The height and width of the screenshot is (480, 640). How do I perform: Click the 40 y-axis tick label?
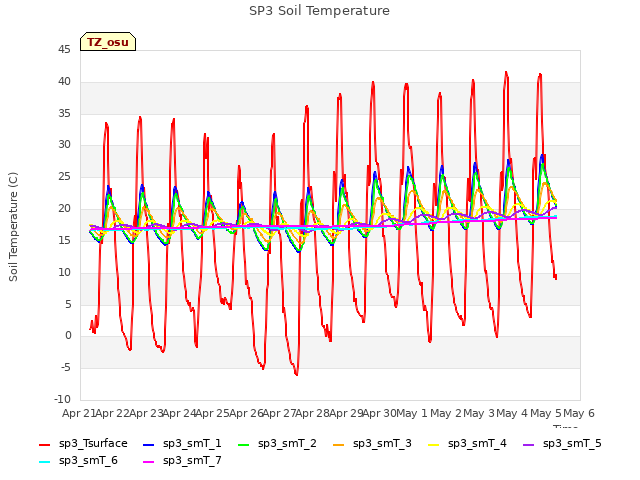pos(64,82)
